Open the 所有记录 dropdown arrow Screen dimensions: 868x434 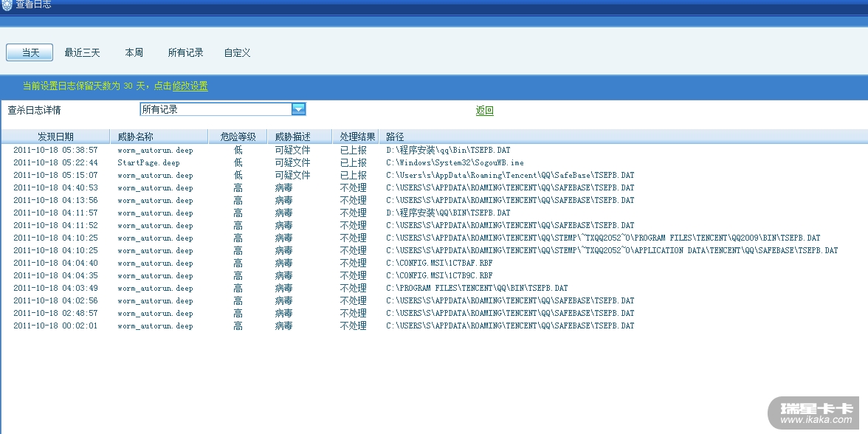coord(298,109)
